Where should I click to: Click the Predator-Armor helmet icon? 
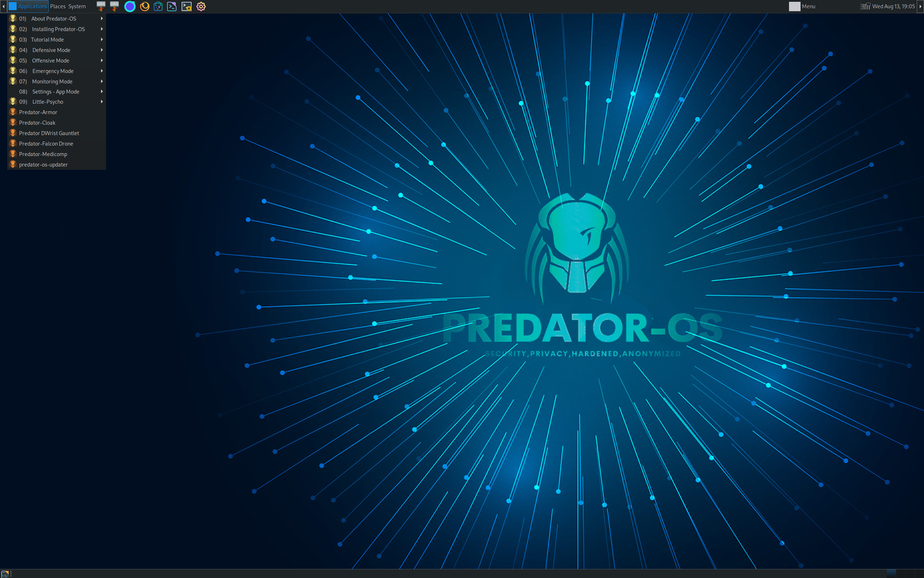tap(13, 112)
